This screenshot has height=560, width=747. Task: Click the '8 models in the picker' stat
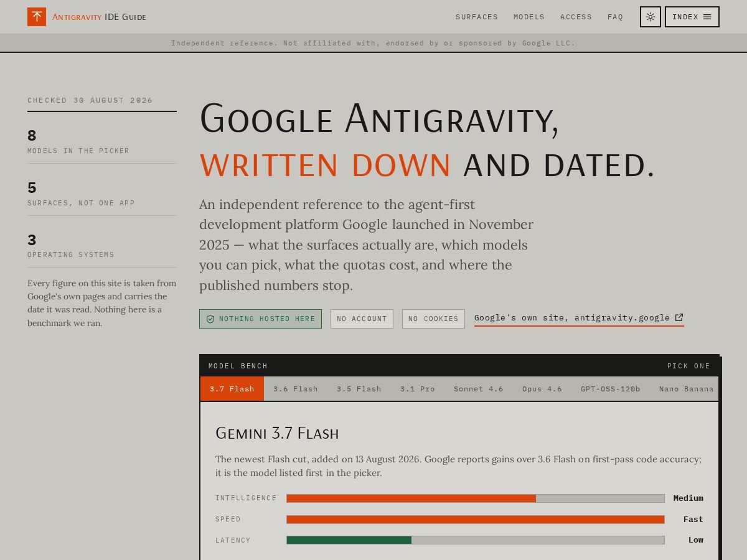(102, 142)
